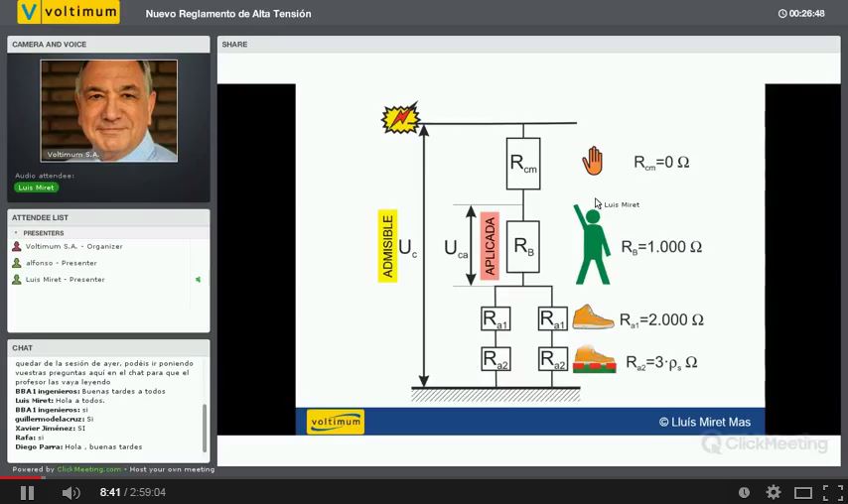Open the video settings gear
Viewport: 848px width, 504px height.
pos(773,492)
